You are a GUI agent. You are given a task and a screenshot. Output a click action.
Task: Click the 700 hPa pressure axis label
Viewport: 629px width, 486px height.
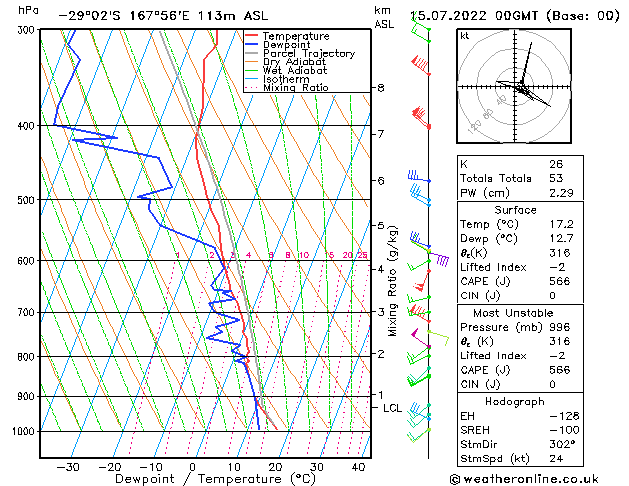27,312
